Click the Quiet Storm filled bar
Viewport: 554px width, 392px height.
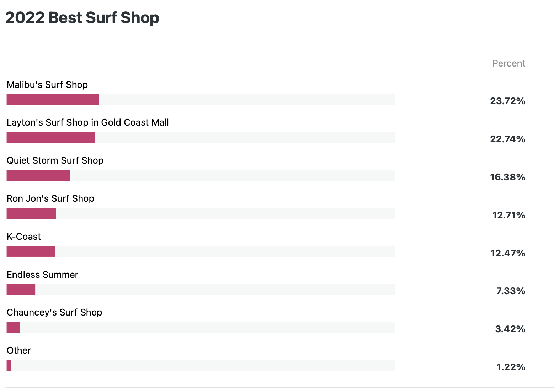(x=38, y=175)
